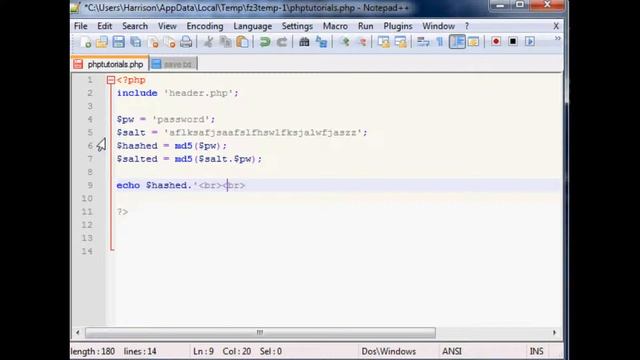The image size is (640, 360).
Task: Open the ? help menu
Action: 467,26
